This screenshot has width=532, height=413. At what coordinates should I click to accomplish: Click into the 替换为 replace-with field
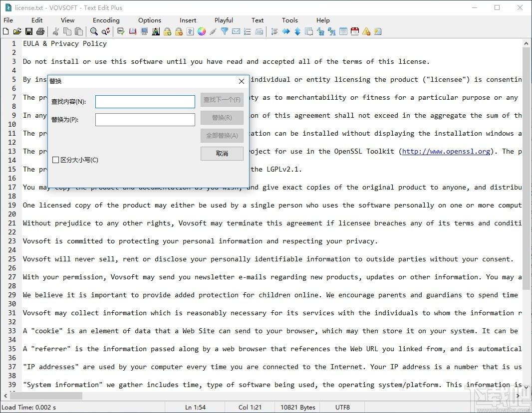145,120
